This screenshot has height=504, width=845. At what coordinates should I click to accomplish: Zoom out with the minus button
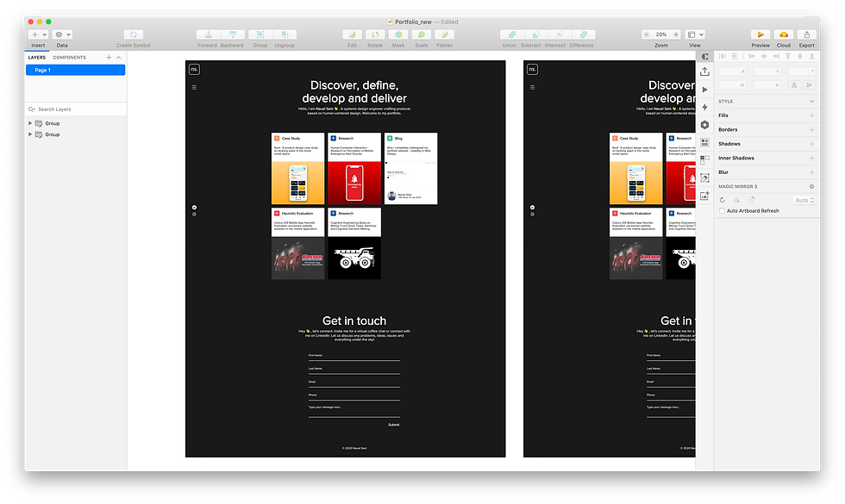point(646,34)
